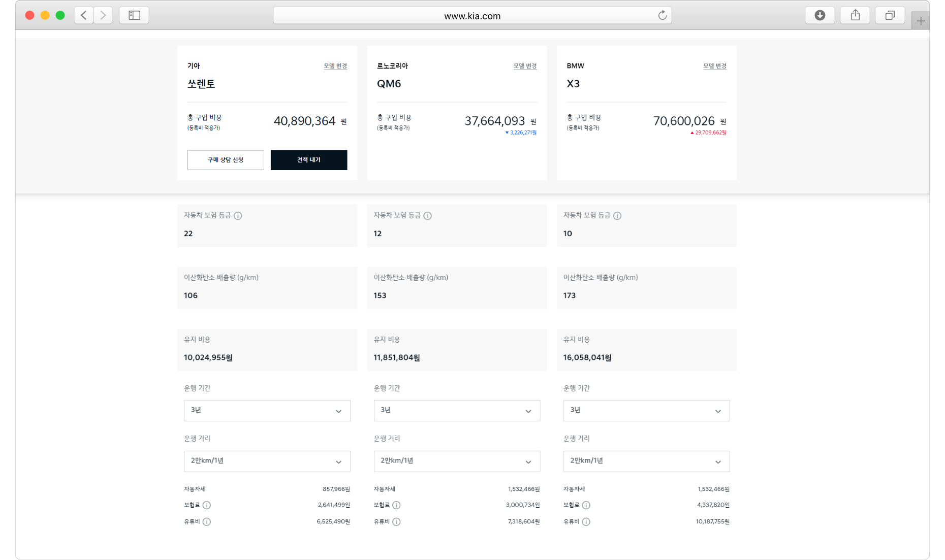Image resolution: width=945 pixels, height=560 pixels.
Task: Open 운행 기간 dropdown for X3
Action: 646,411
